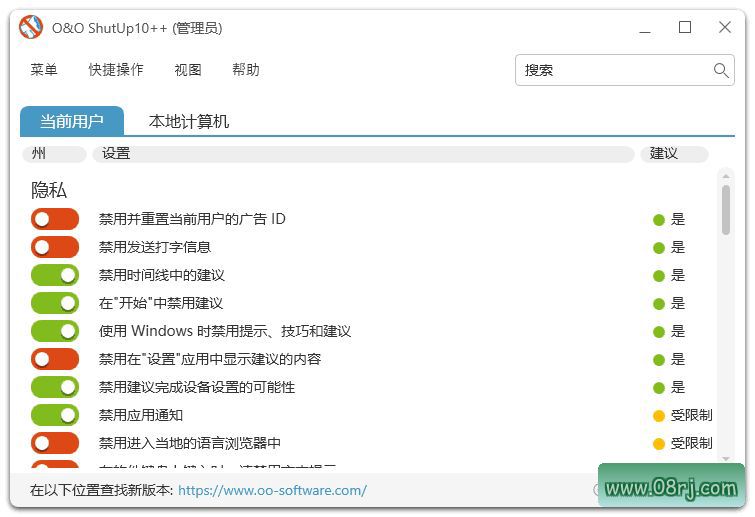Turn off 禁用时间线中的建议 switch
This screenshot has width=755, height=517.
pos(55,275)
